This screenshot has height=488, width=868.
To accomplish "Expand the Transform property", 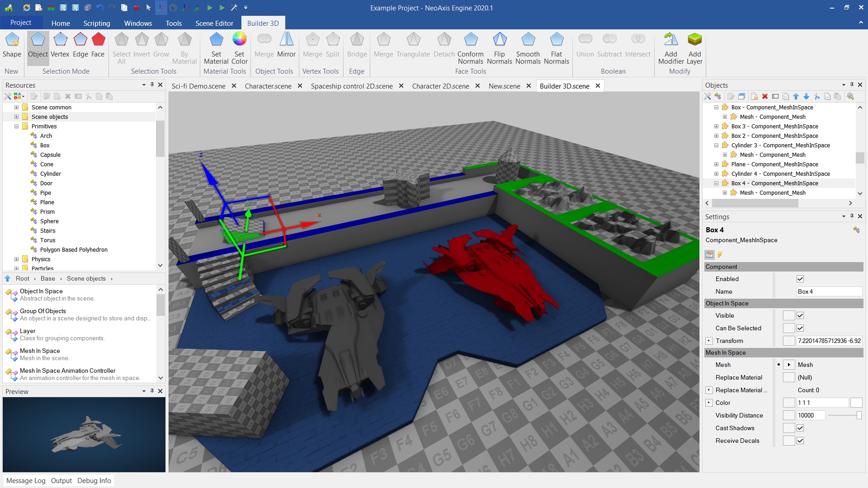I will [709, 341].
